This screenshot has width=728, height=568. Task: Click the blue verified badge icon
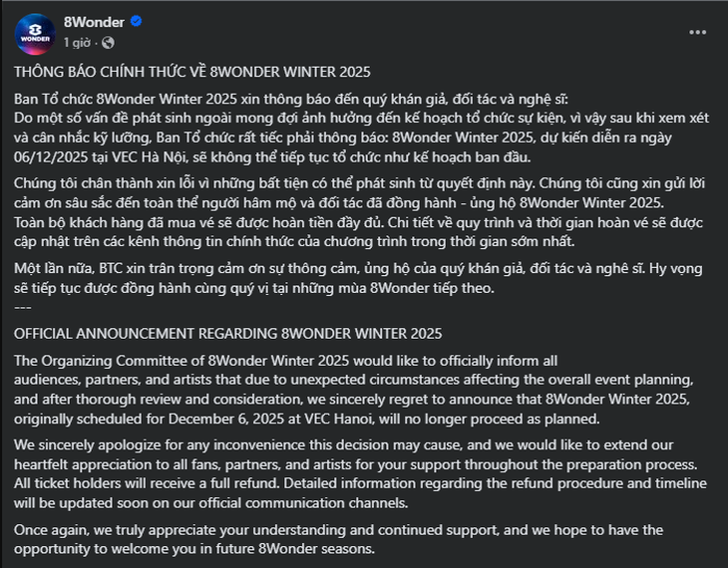(137, 24)
